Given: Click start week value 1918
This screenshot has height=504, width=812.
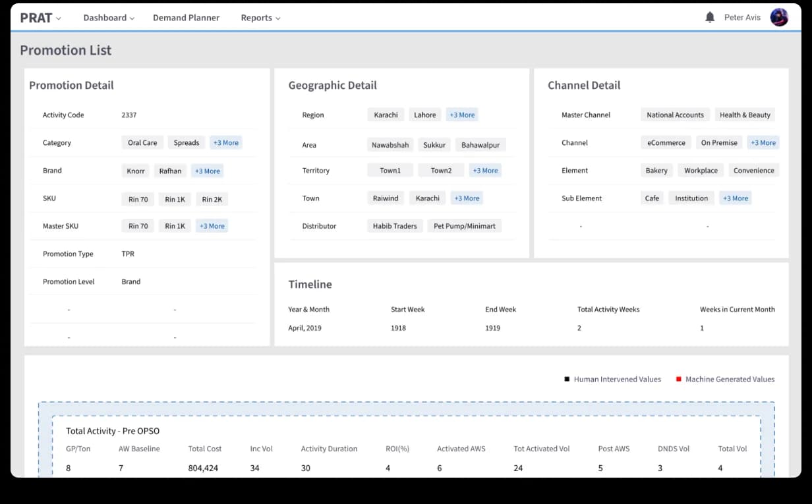Looking at the screenshot, I should point(399,328).
